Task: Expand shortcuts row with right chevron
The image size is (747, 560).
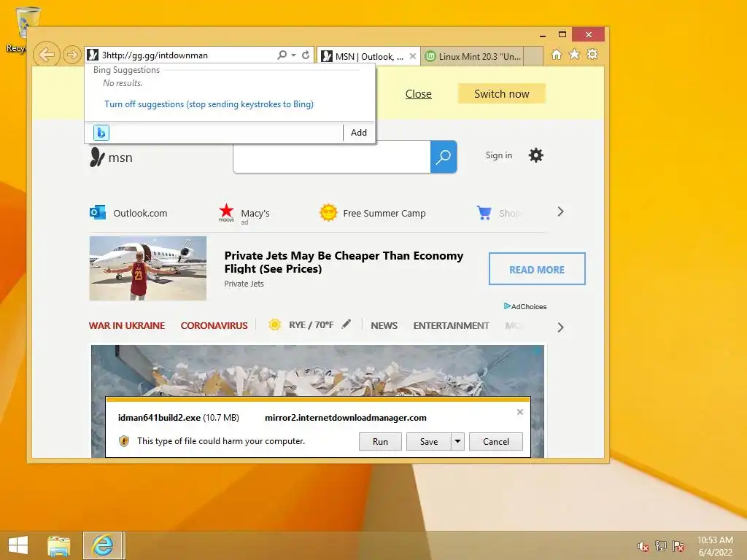Action: [561, 212]
